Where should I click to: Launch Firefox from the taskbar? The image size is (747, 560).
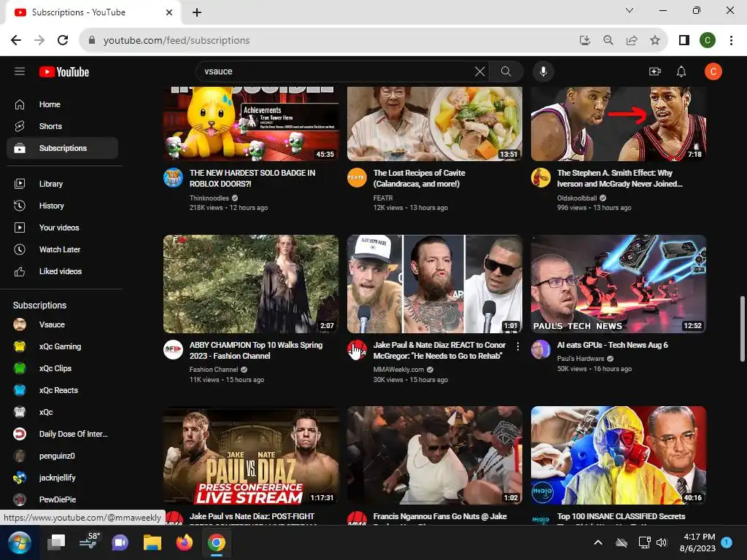[185, 542]
